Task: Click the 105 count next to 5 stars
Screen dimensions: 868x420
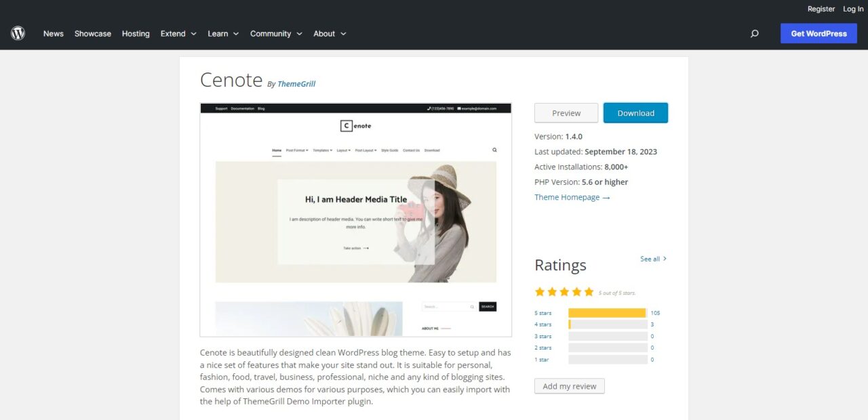Action: (x=655, y=313)
